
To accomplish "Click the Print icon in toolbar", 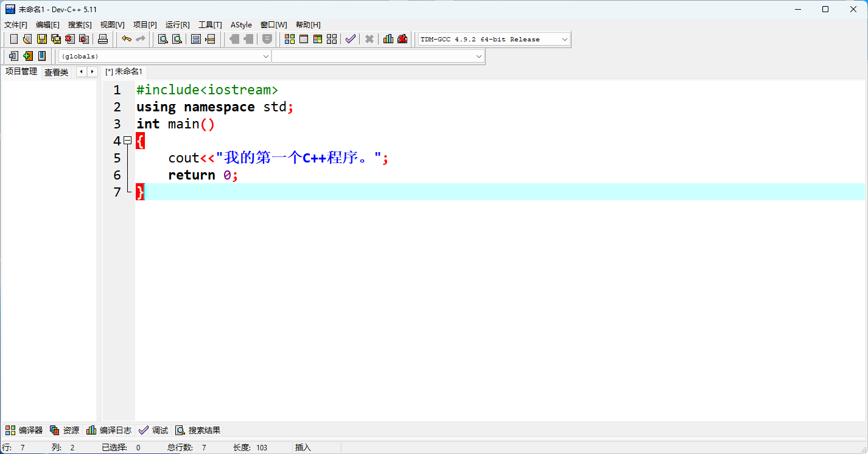I will point(103,39).
